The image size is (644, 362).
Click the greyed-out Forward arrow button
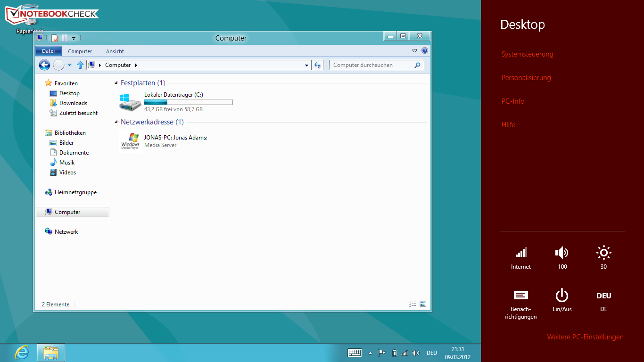pos(58,65)
